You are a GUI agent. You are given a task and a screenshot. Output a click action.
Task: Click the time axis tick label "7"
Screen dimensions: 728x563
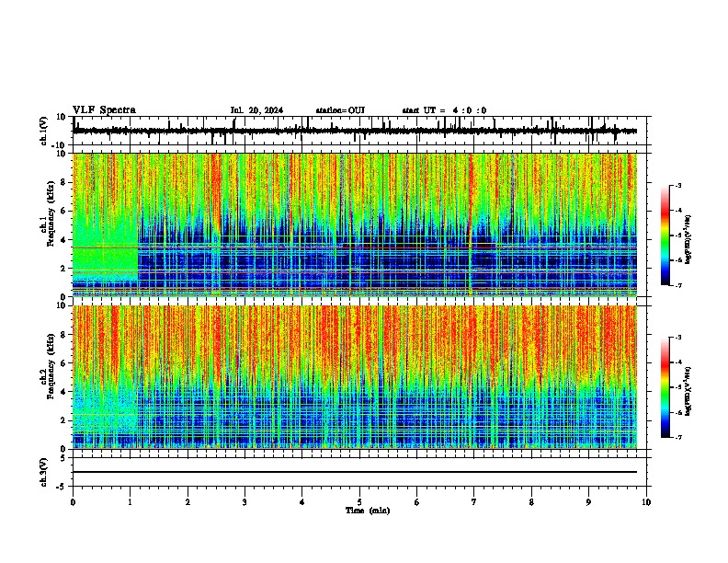(x=474, y=502)
